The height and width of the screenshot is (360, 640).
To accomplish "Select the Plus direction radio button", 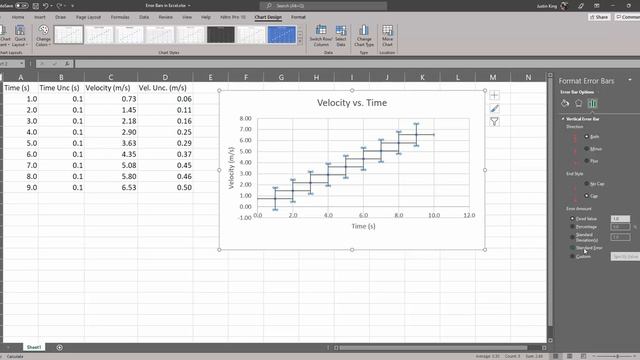I will pyautogui.click(x=587, y=161).
